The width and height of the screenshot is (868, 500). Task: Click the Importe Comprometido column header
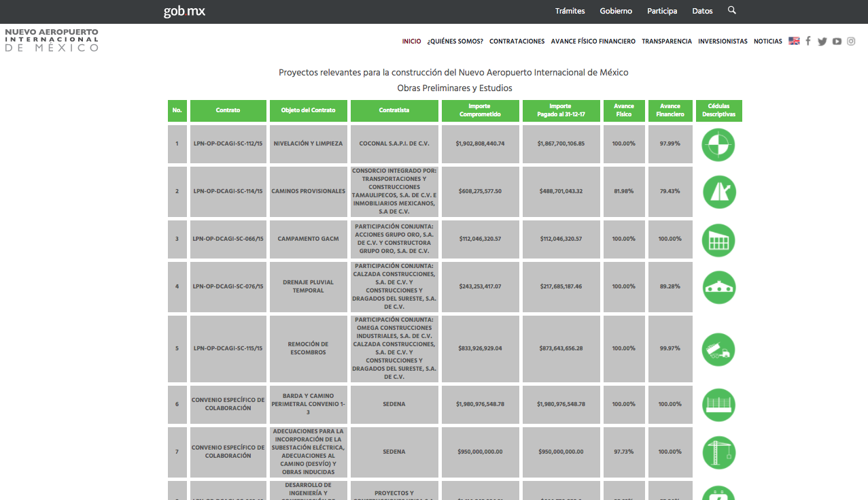coord(480,111)
